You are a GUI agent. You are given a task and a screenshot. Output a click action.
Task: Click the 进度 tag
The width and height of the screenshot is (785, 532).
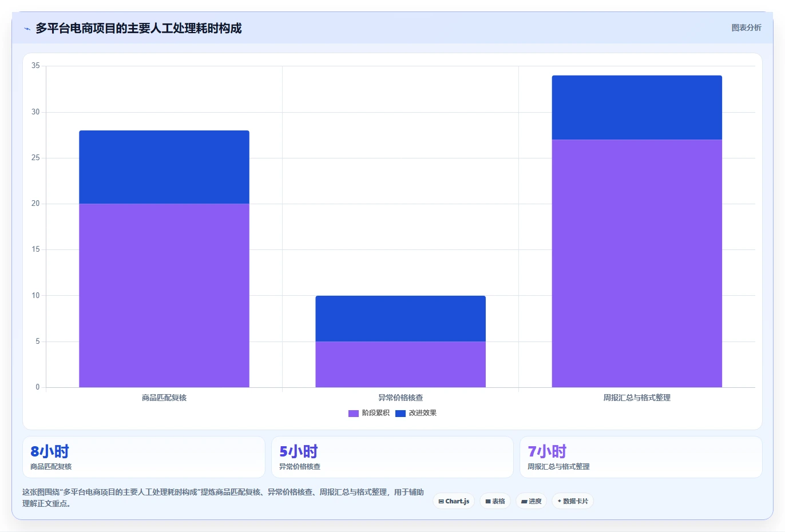tap(531, 501)
